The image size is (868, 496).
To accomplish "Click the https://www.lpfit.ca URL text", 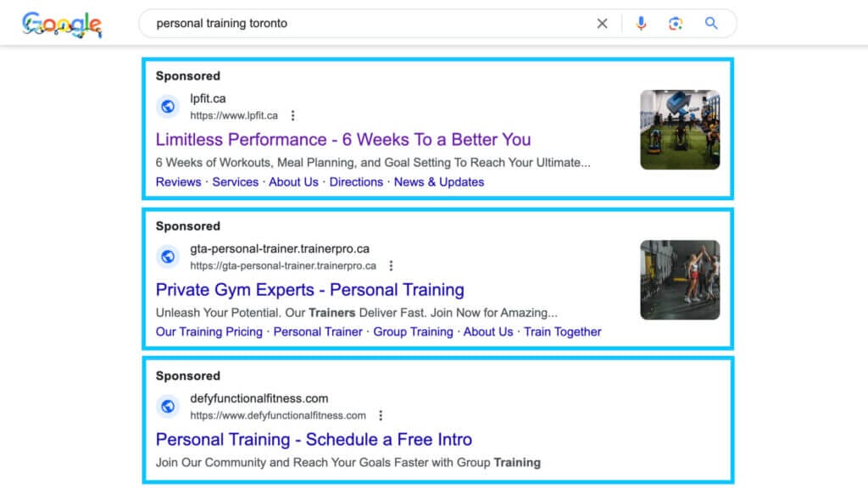I will pos(234,115).
